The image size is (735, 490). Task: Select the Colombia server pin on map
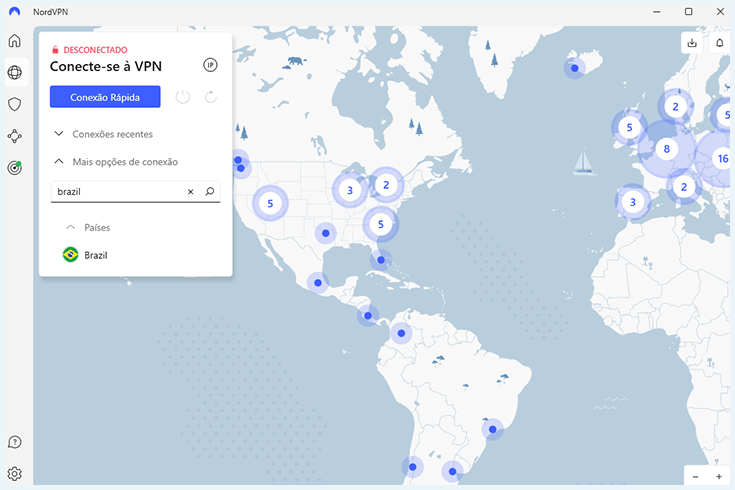401,333
